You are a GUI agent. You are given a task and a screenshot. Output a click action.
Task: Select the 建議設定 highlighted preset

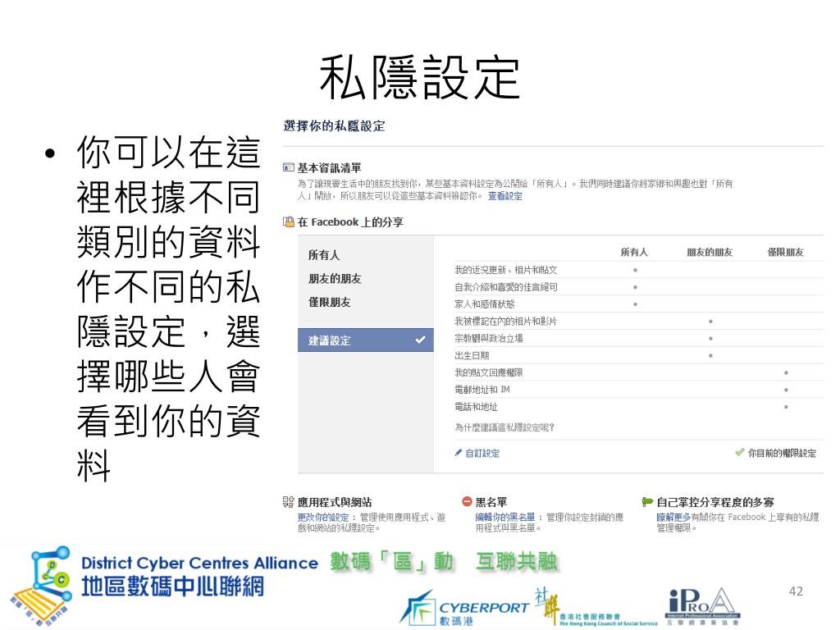tap(365, 340)
